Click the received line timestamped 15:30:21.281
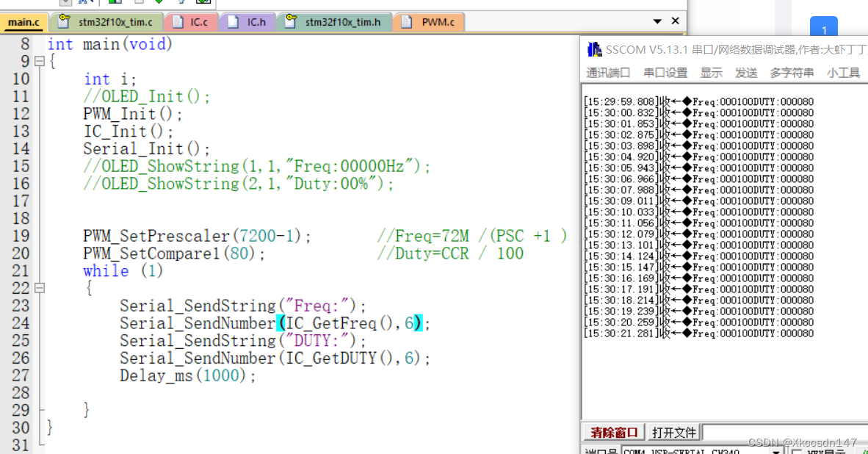Viewport: 868px width, 454px height. (x=698, y=334)
